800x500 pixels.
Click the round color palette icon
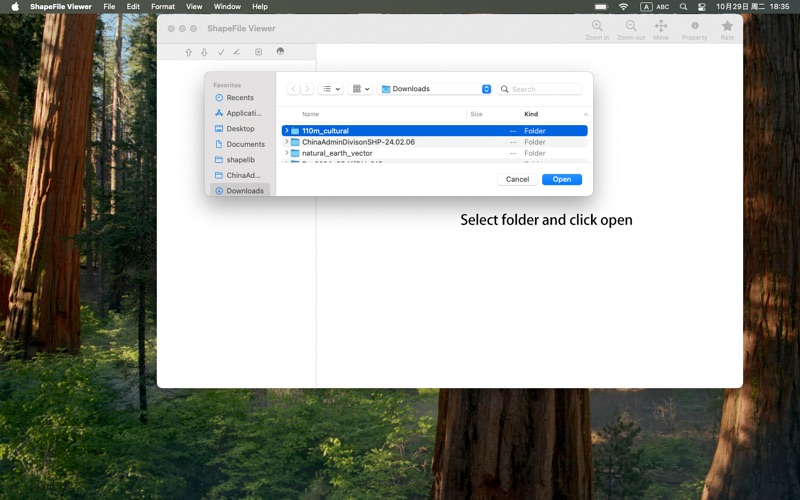tap(280, 52)
